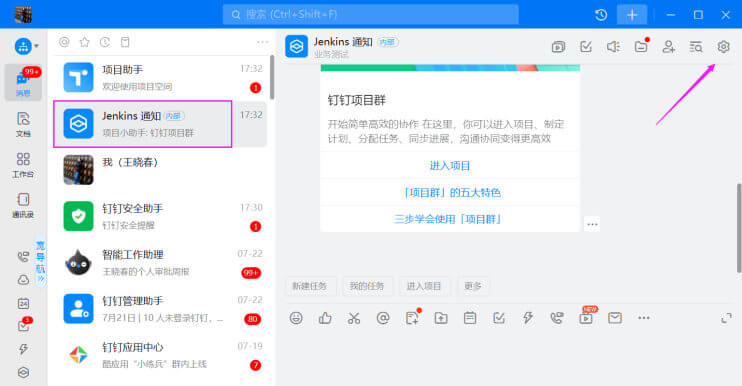Open the phone calls icon in left sidebar

[23, 257]
